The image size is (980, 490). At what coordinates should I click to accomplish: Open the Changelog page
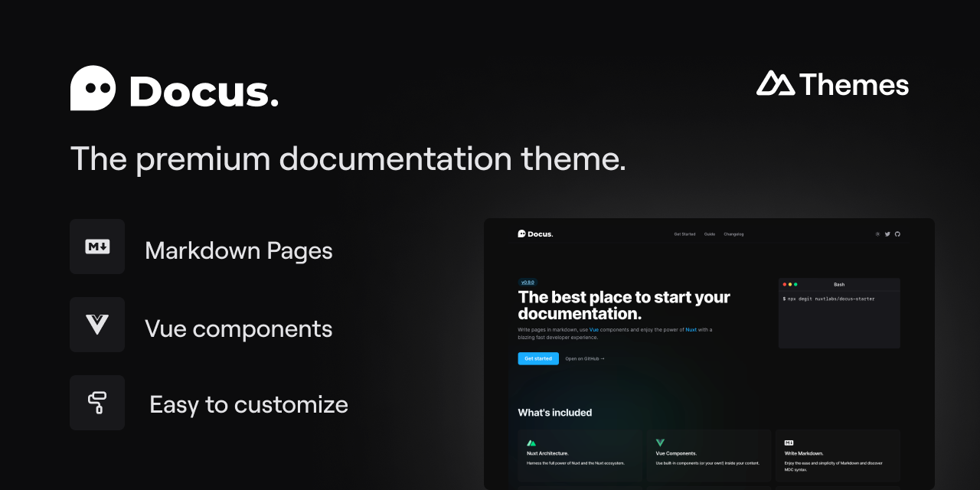click(733, 234)
